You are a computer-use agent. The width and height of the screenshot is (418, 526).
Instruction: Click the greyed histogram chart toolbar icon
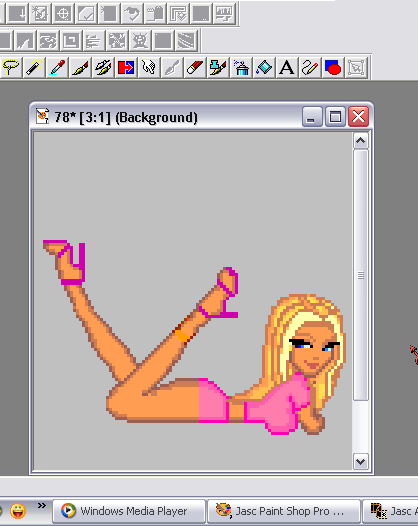(224, 13)
